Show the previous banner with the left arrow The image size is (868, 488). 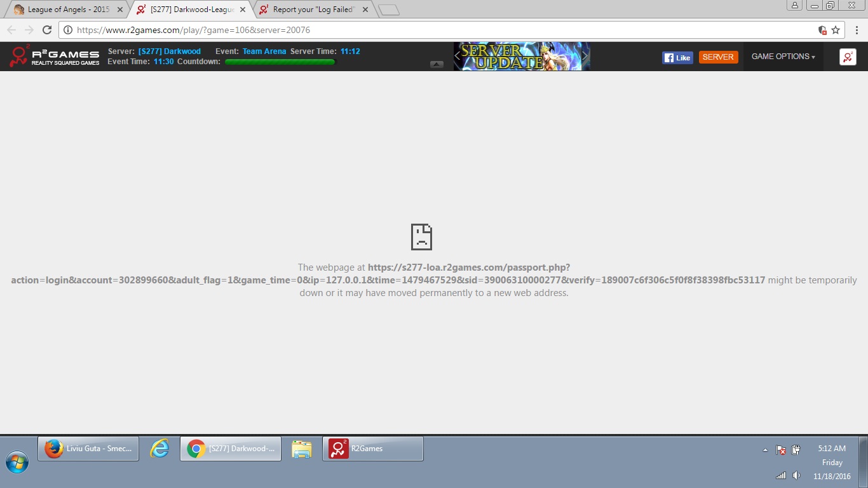pyautogui.click(x=458, y=57)
